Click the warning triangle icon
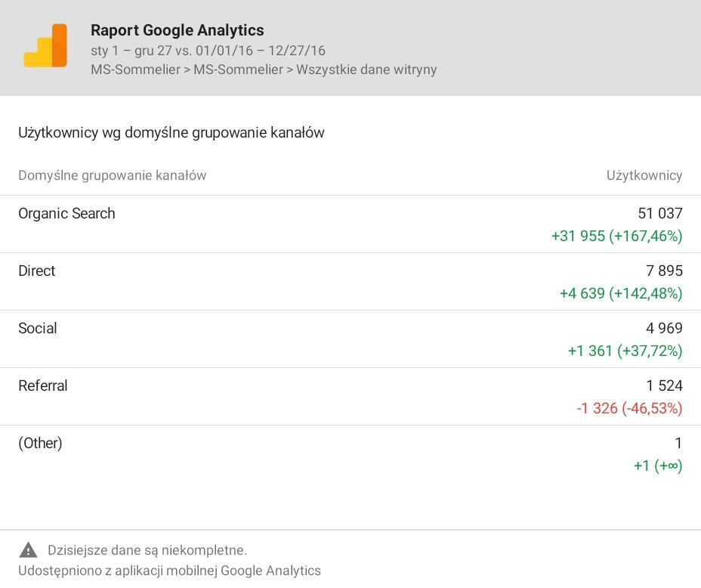701x588 pixels. point(28,550)
